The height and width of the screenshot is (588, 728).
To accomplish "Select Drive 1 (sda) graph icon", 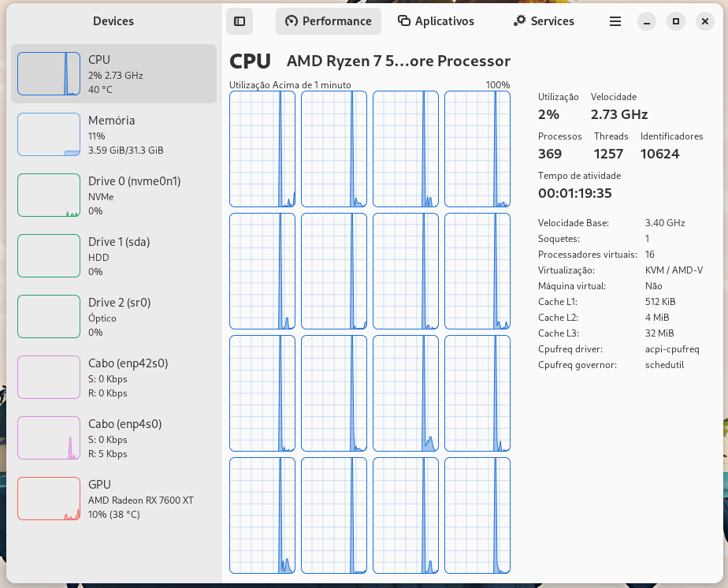I will [49, 256].
